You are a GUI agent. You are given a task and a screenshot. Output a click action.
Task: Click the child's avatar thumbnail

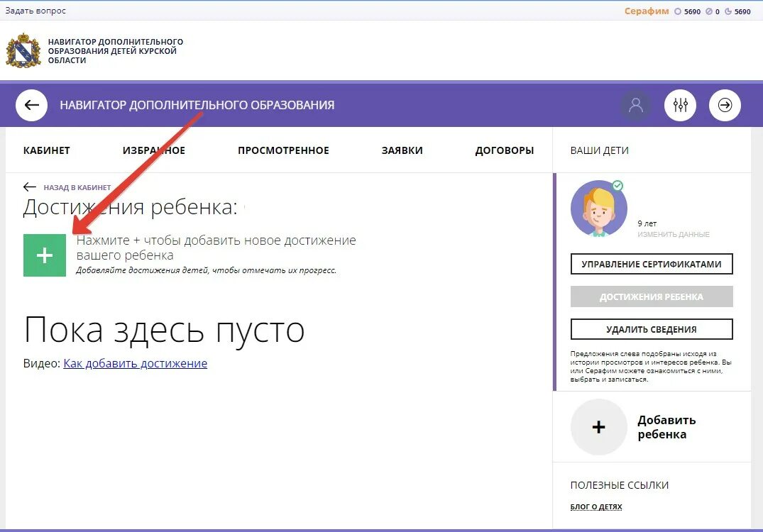(x=598, y=208)
